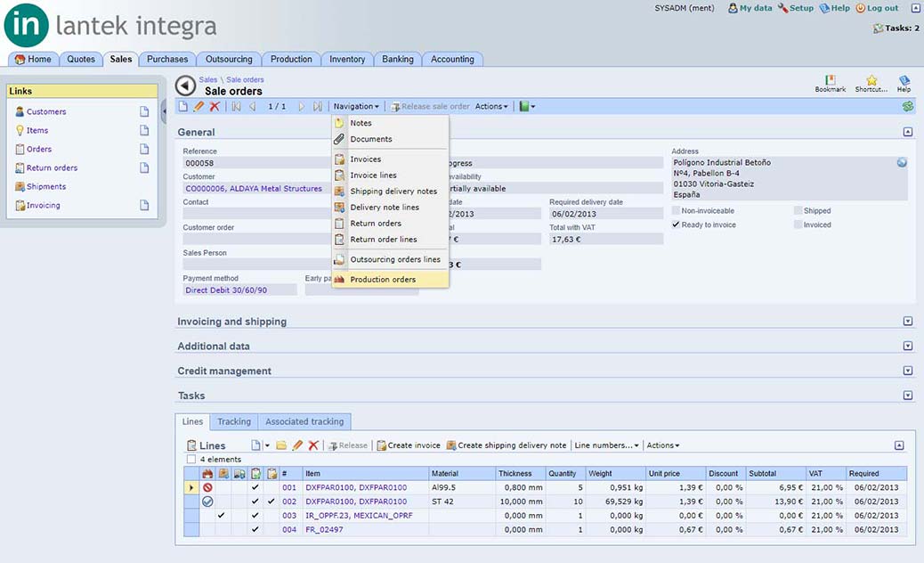Edit the selected line with pencil icon
924x563 pixels.
[x=297, y=445]
